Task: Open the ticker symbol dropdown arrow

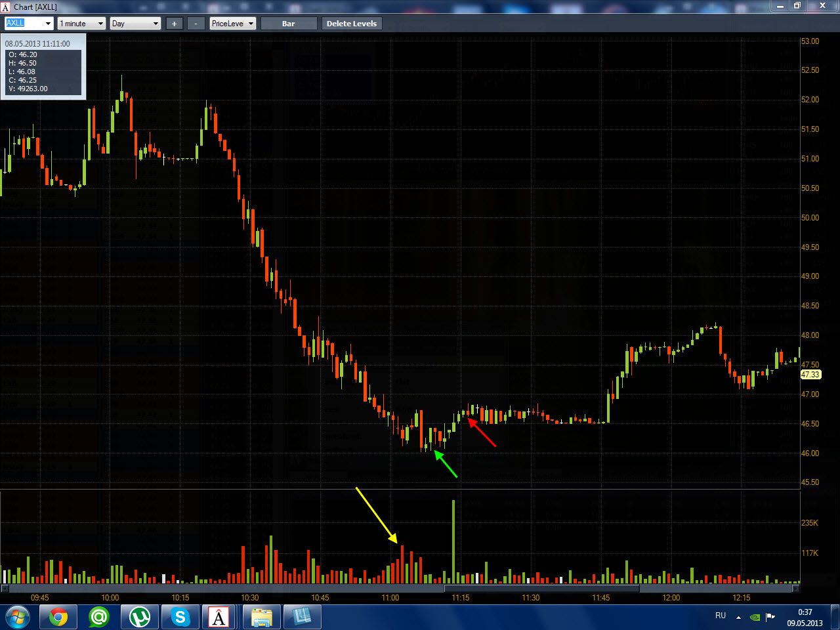Action: point(48,24)
